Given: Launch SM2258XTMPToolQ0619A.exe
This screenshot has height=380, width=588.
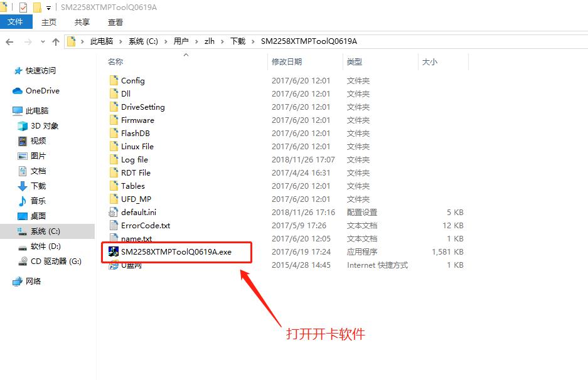Looking at the screenshot, I should [176, 251].
